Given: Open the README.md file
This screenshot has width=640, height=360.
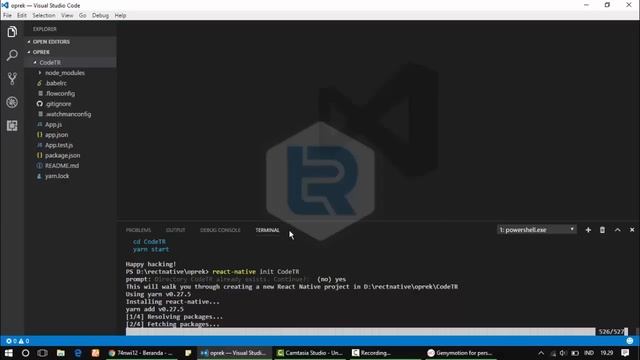Looking at the screenshot, I should point(70,166).
